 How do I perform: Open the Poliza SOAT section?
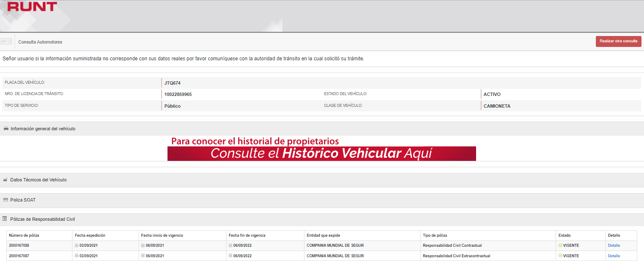23,200
